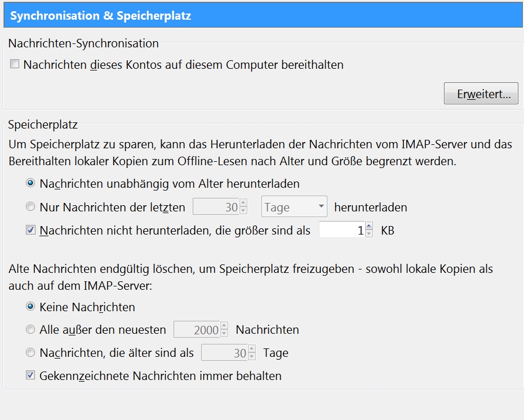
Task: Open the Tage time unit dropdown
Action: (x=294, y=207)
